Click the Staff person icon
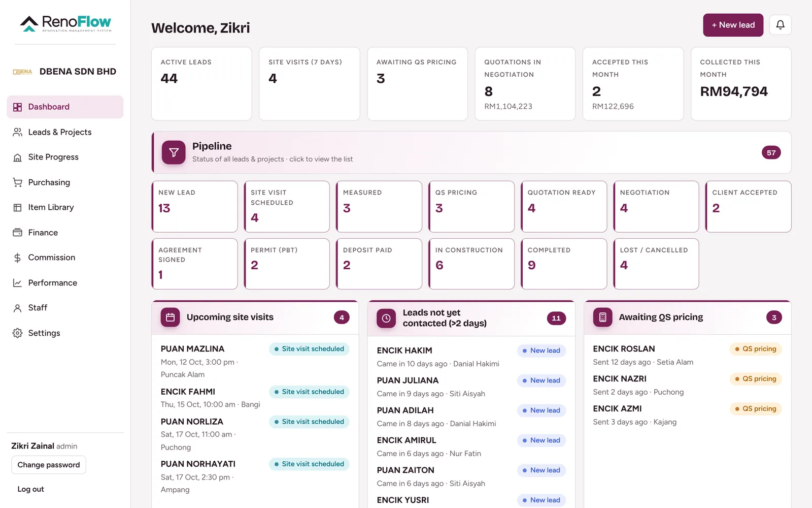Image resolution: width=812 pixels, height=508 pixels. (17, 308)
